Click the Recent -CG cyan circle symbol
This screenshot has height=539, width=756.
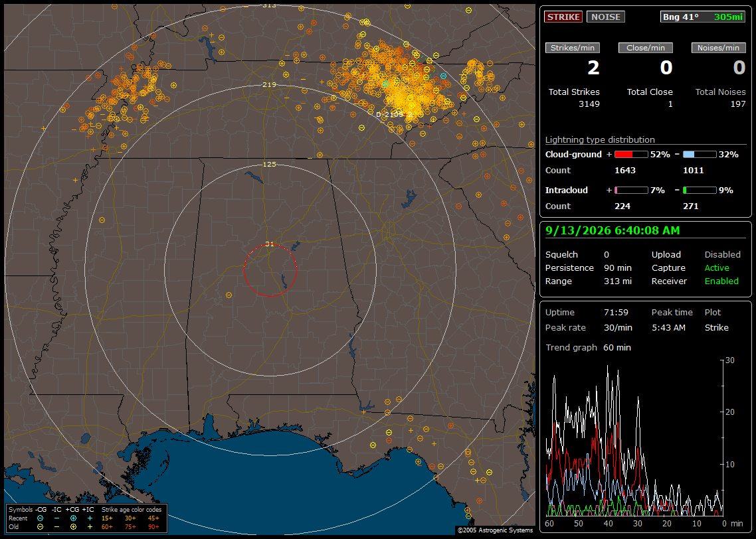(x=40, y=518)
